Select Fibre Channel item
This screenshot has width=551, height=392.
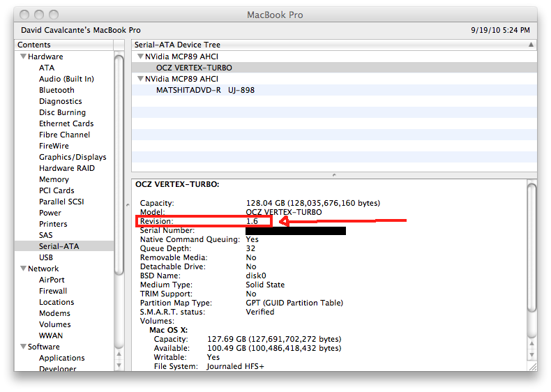(64, 135)
